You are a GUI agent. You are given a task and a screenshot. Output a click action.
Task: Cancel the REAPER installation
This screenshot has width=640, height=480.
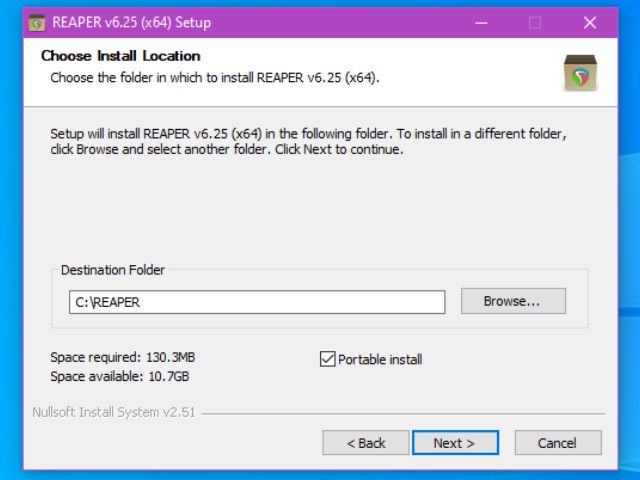click(558, 443)
